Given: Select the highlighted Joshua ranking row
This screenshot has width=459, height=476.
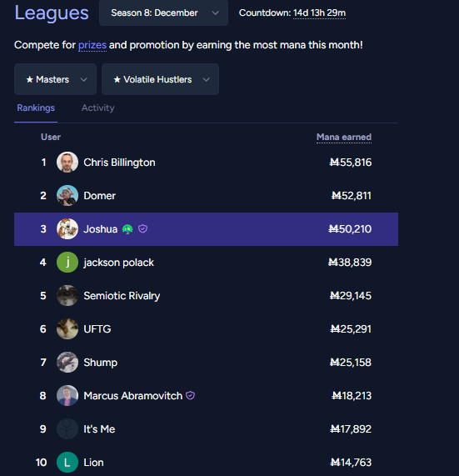Looking at the screenshot, I should (x=206, y=229).
